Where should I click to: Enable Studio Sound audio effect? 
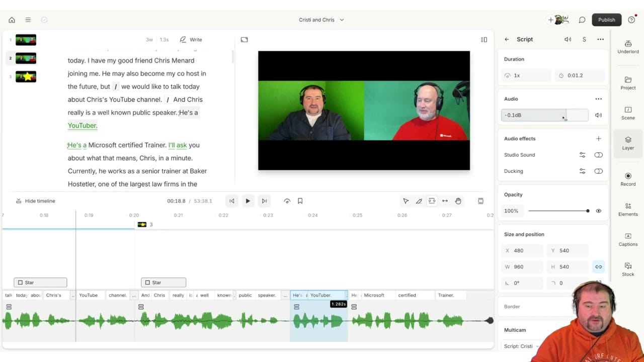tap(598, 155)
